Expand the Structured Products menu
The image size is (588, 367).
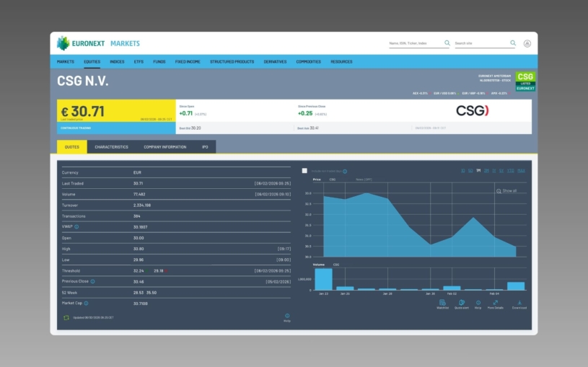pos(232,61)
